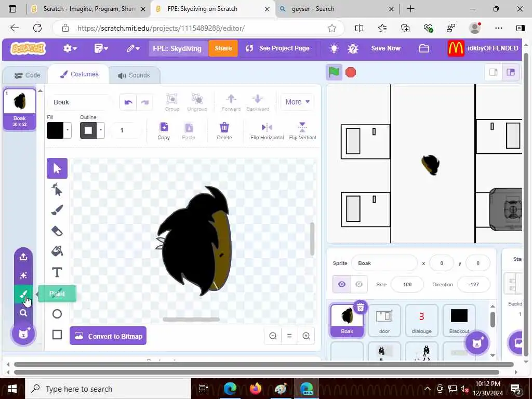Switch to the geyser - Search browser tab
The height and width of the screenshot is (399, 532).
click(x=337, y=9)
